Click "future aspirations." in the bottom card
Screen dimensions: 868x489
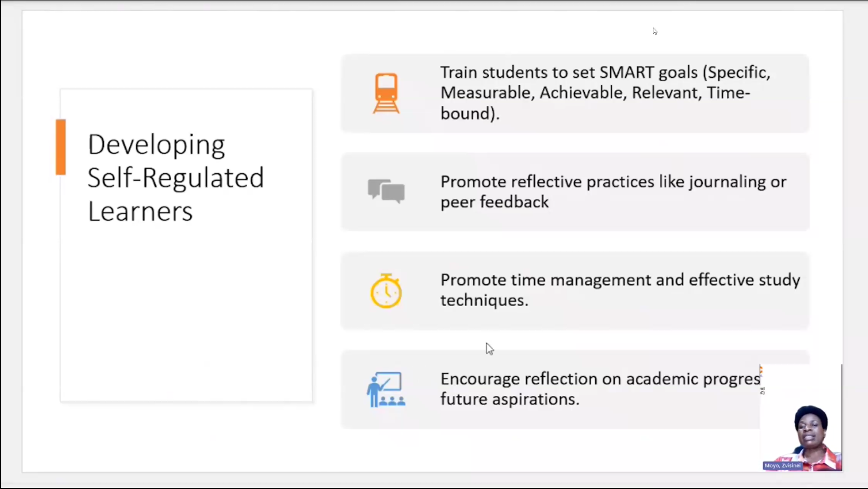tap(510, 399)
